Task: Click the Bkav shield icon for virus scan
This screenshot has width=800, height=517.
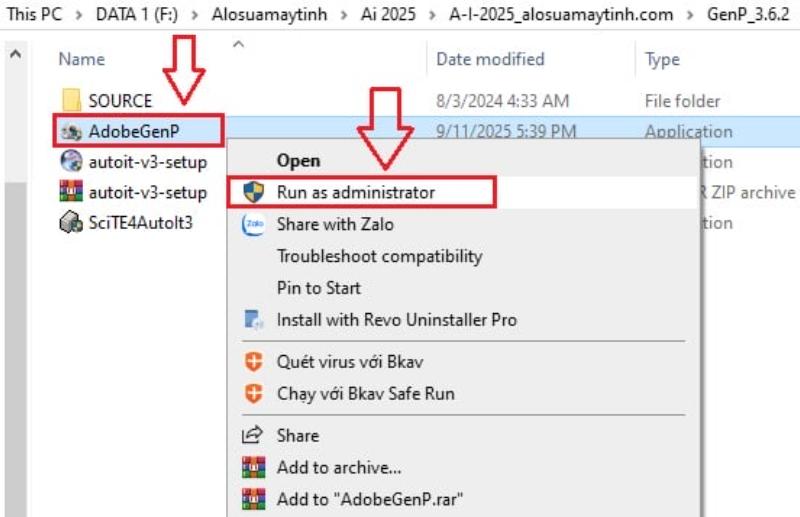Action: coord(254,362)
